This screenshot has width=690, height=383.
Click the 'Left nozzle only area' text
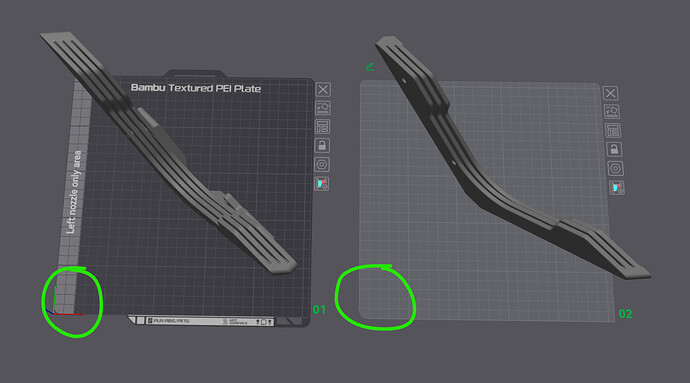coord(74,192)
